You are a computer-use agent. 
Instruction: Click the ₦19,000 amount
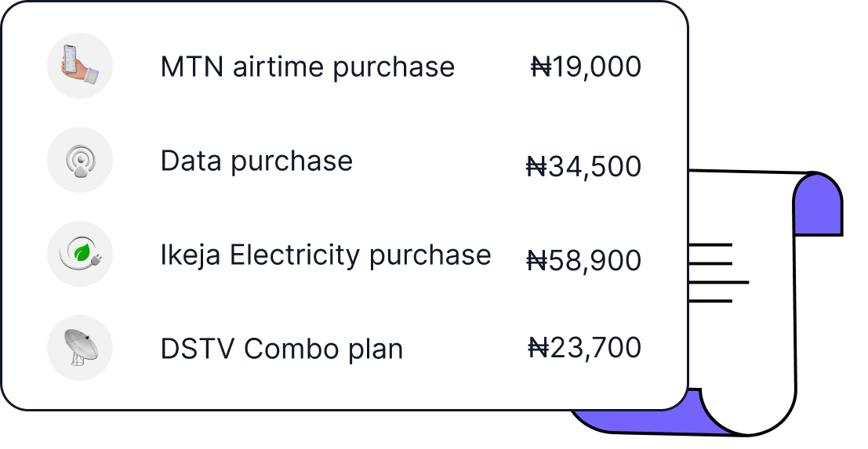point(586,67)
